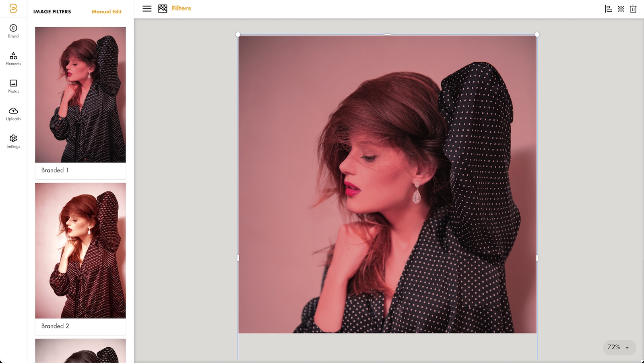Open the align objects tool
The height and width of the screenshot is (363, 644).
[x=609, y=9]
